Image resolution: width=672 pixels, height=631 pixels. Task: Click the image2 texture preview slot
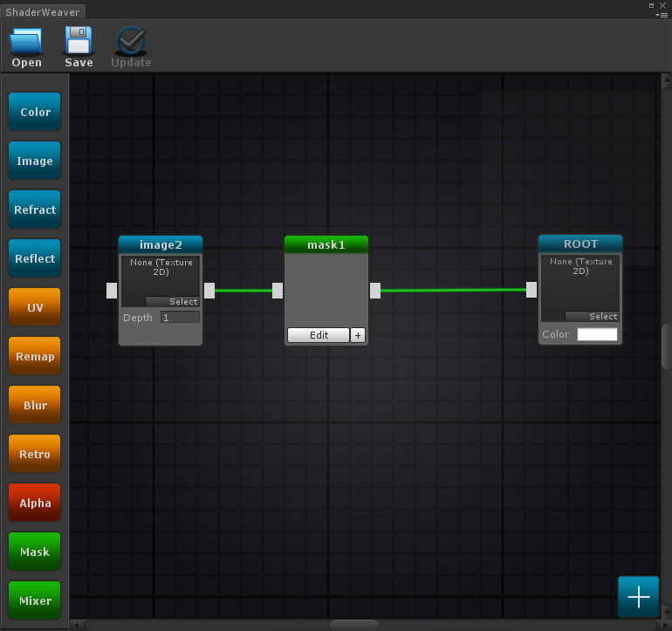(x=161, y=281)
